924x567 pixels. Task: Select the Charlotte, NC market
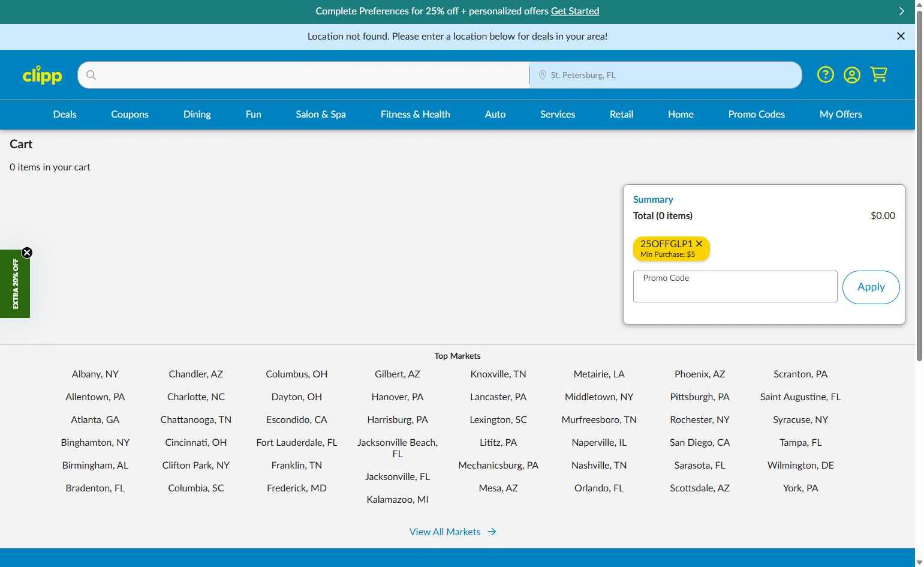tap(196, 397)
